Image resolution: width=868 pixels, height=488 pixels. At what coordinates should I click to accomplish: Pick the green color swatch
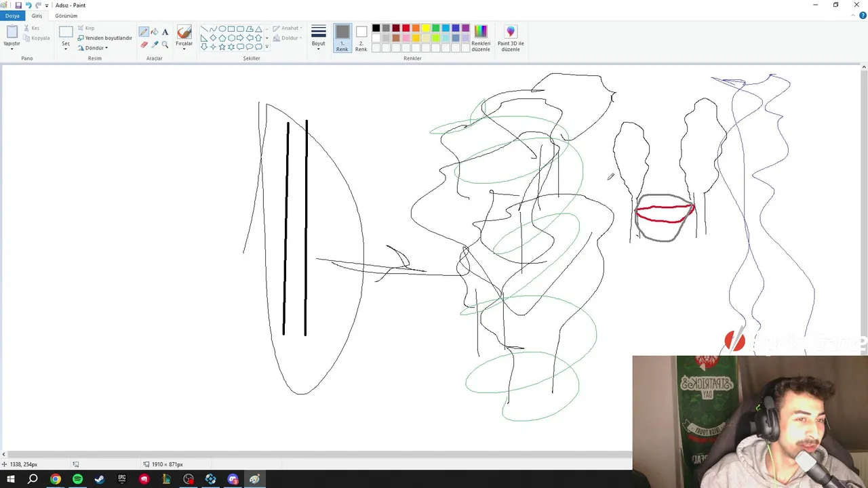[436, 28]
